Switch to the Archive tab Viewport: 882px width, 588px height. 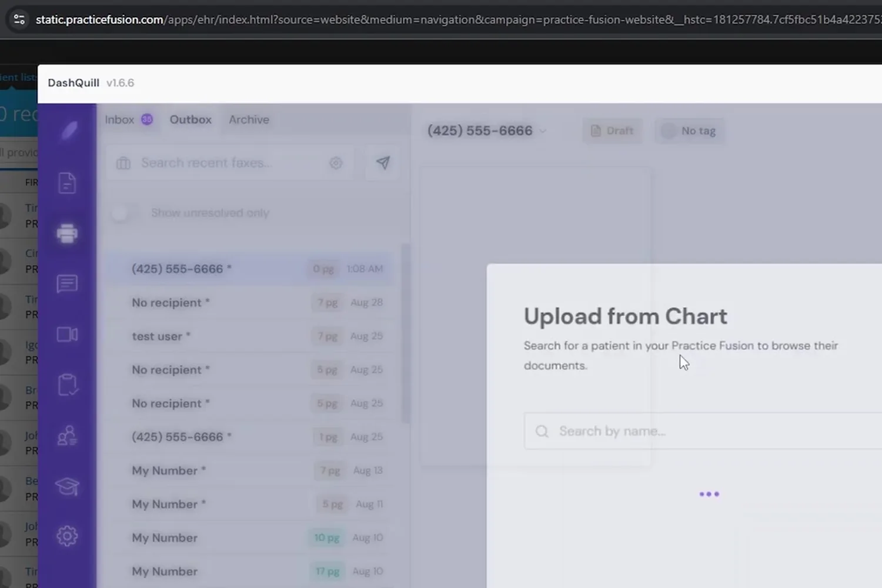point(249,119)
